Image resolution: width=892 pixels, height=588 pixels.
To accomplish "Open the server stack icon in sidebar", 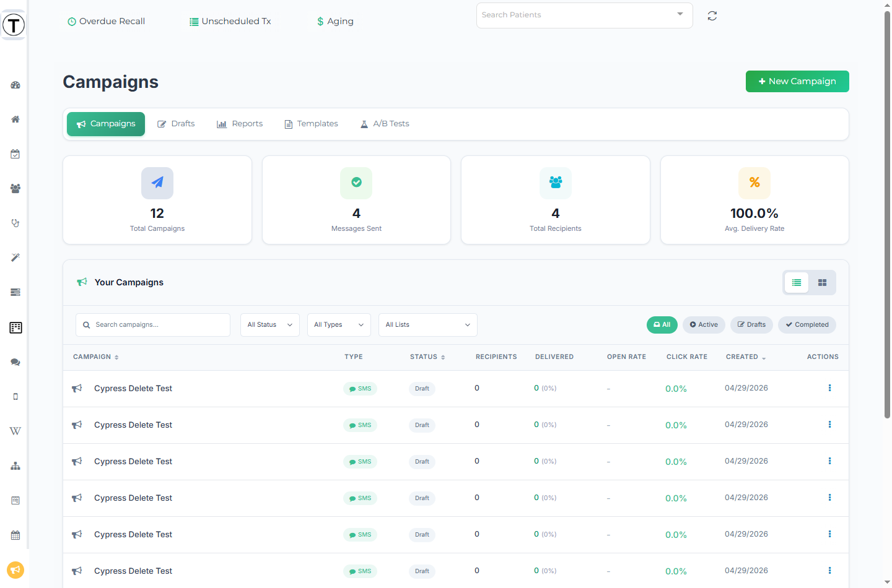I will click(x=15, y=292).
